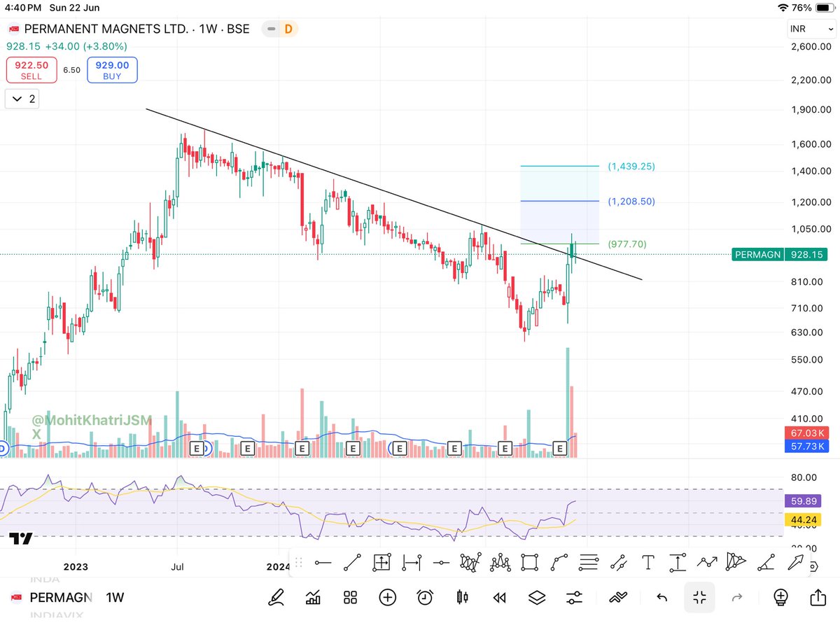Tap PERMAGN symbol in bottom bar
840x630 pixels.
point(61,598)
